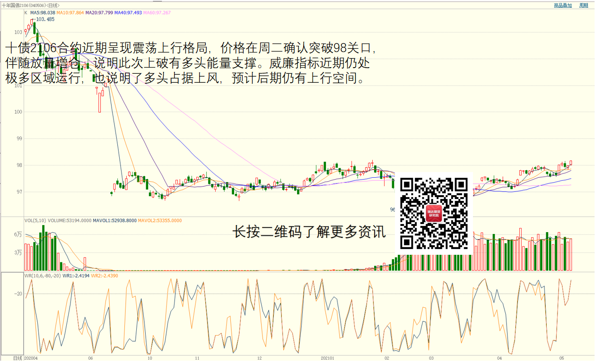Click the 202101 date marker on timeline
Image resolution: width=595 pixels, height=364 pixels.
click(328, 358)
